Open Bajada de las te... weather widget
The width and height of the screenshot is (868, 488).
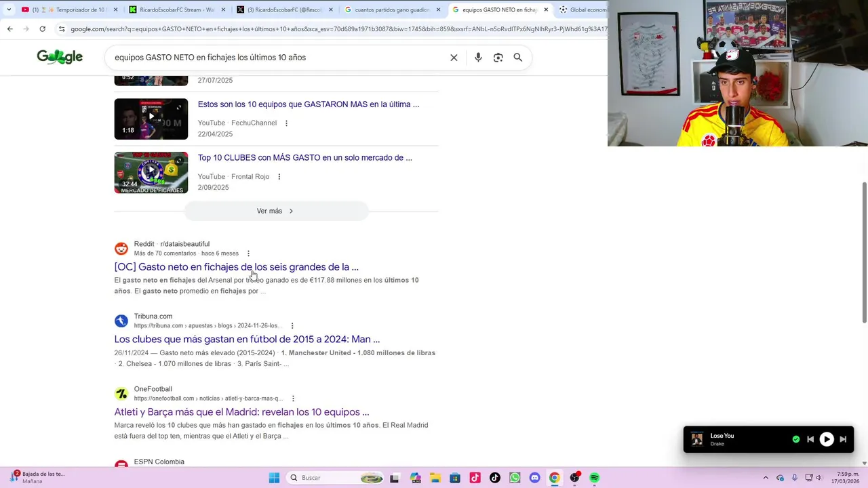(x=37, y=477)
